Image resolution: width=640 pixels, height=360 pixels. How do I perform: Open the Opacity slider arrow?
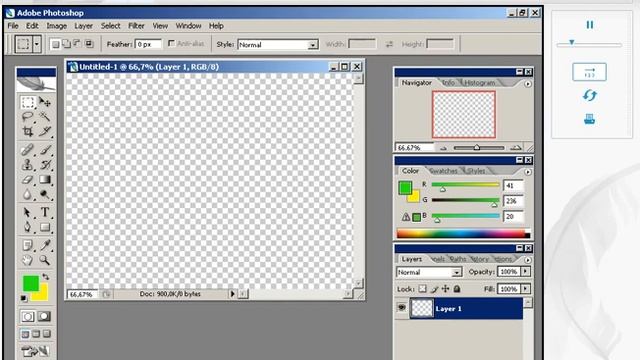tap(526, 271)
